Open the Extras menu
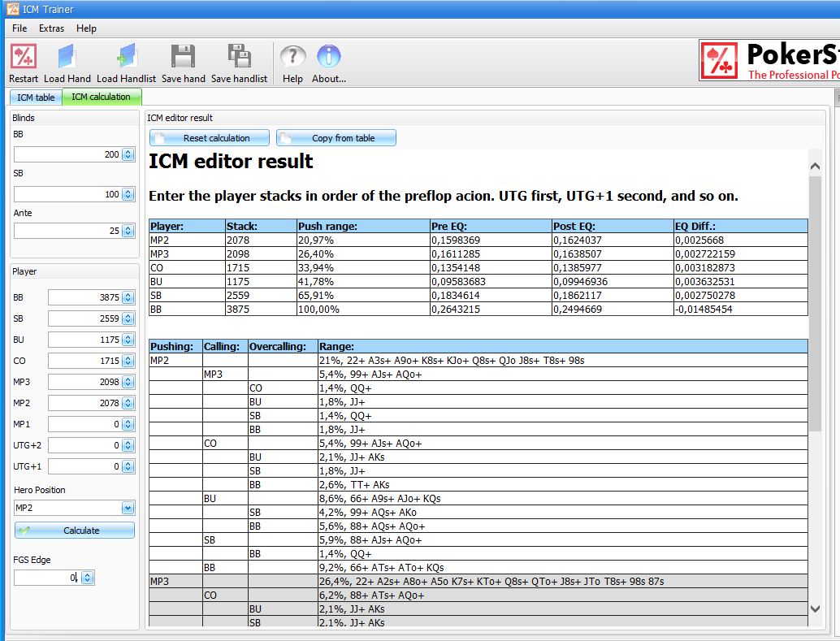840x641 pixels. click(51, 28)
